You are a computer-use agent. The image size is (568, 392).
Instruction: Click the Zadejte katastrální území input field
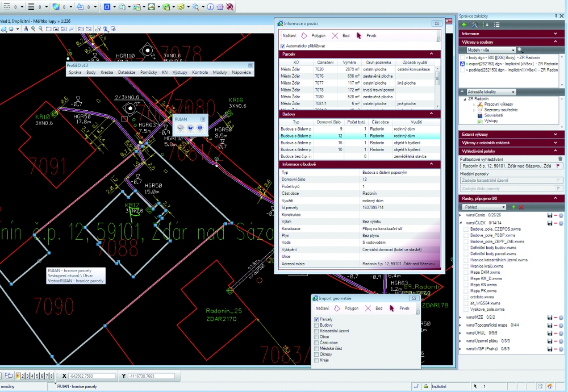(511, 180)
